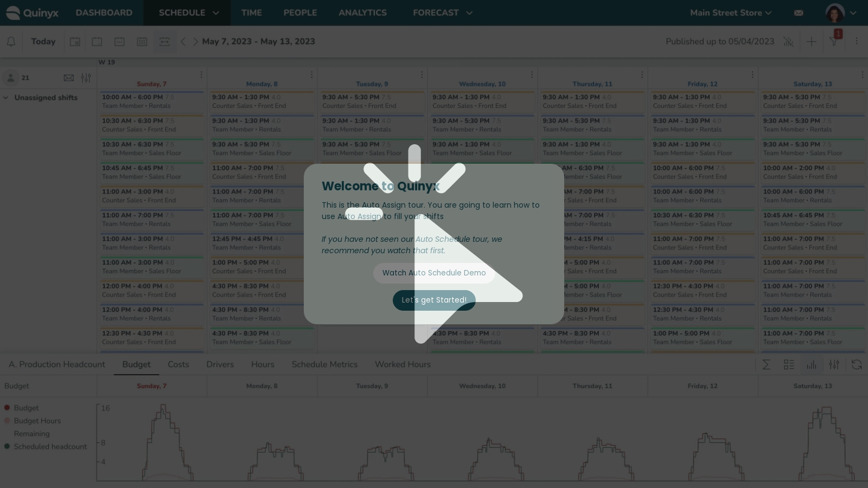
Task: Open Saturday, 13 column options menu
Action: (x=863, y=75)
